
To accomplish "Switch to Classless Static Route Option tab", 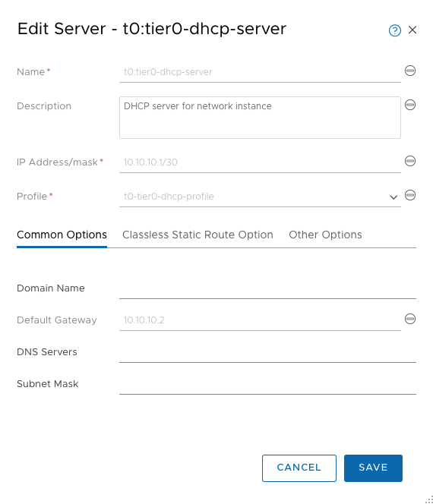I will [x=198, y=235].
